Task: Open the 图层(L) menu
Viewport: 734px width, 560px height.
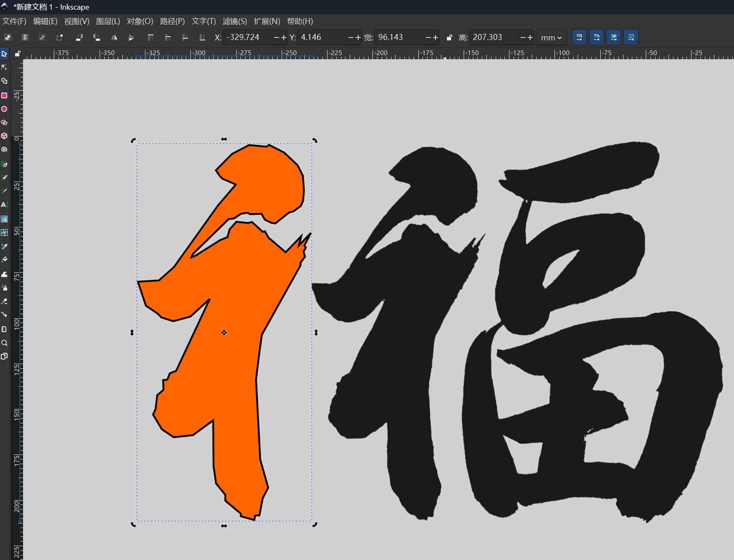Action: click(108, 21)
